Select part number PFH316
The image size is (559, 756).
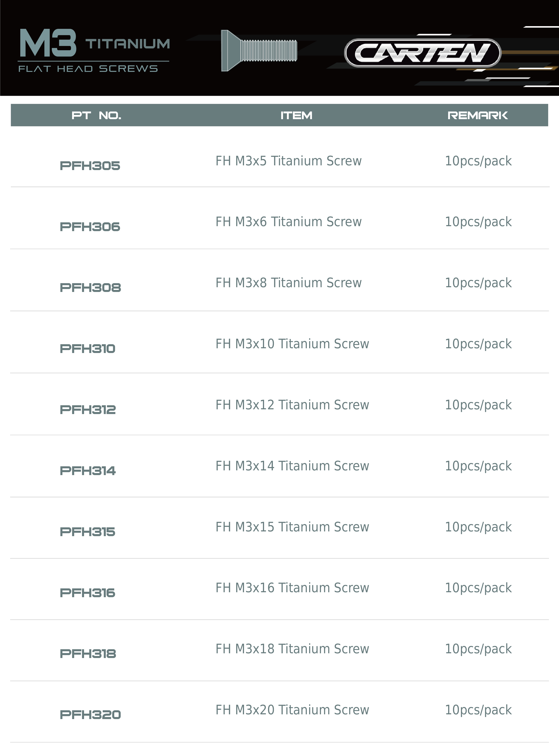click(x=88, y=593)
